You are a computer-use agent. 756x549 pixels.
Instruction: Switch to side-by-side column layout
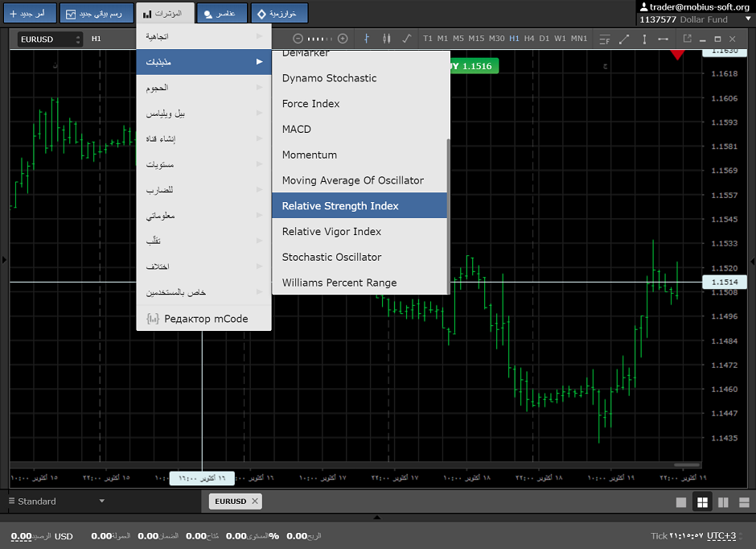click(723, 502)
